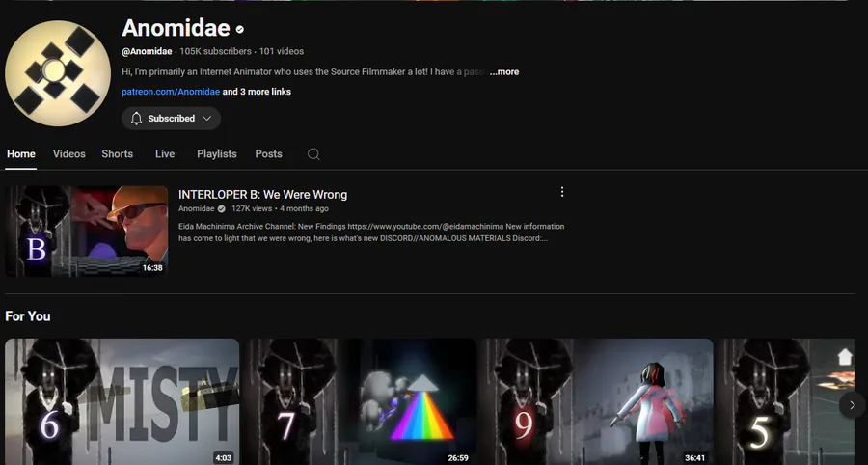The width and height of the screenshot is (868, 465).
Task: Open the three-dot menu for INTERLOPER B video
Action: [x=562, y=192]
